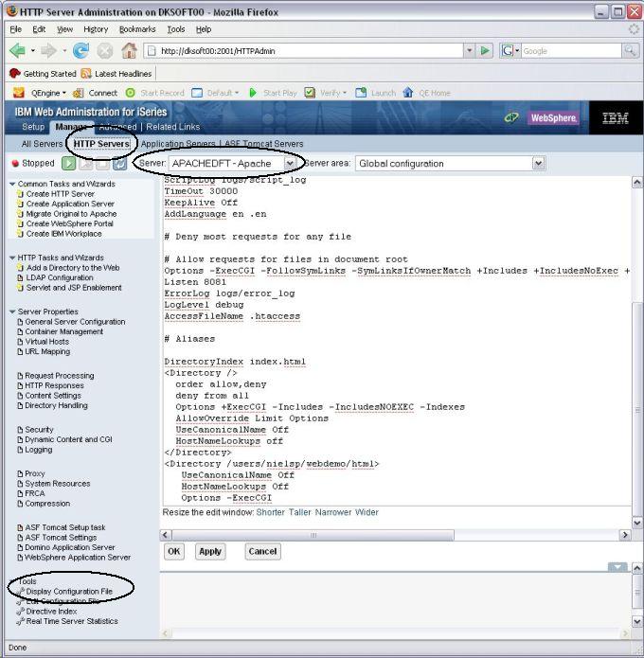The height and width of the screenshot is (658, 644).
Task: Click the QE Home toolbar button
Action: pyautogui.click(x=426, y=93)
